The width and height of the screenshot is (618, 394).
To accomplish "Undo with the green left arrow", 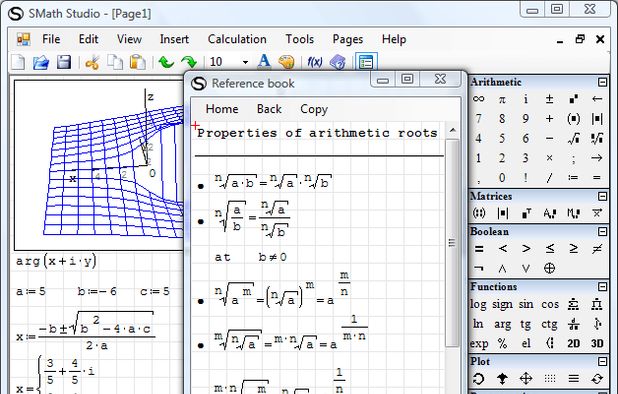I will pyautogui.click(x=166, y=62).
